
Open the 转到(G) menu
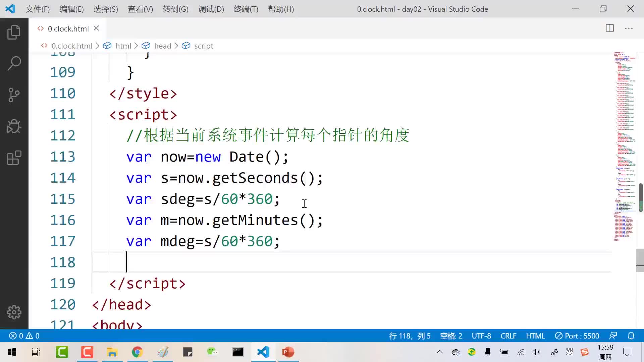click(x=175, y=9)
